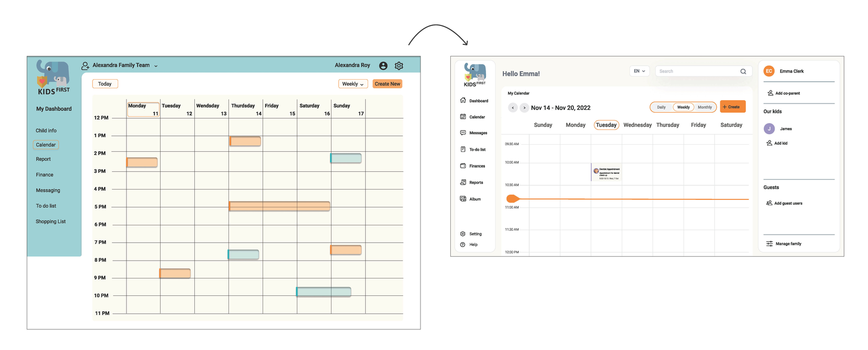Open the EN language dropdown
The height and width of the screenshot is (350, 868).
(x=639, y=71)
